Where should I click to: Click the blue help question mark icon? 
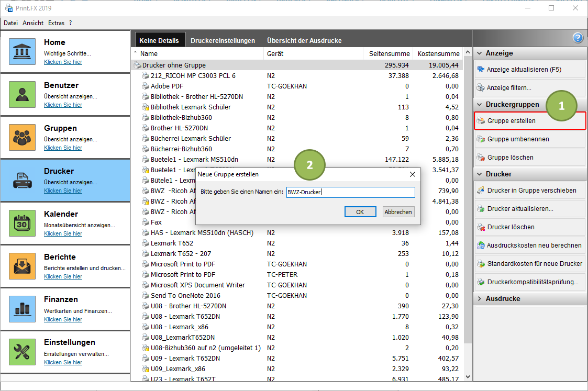578,38
